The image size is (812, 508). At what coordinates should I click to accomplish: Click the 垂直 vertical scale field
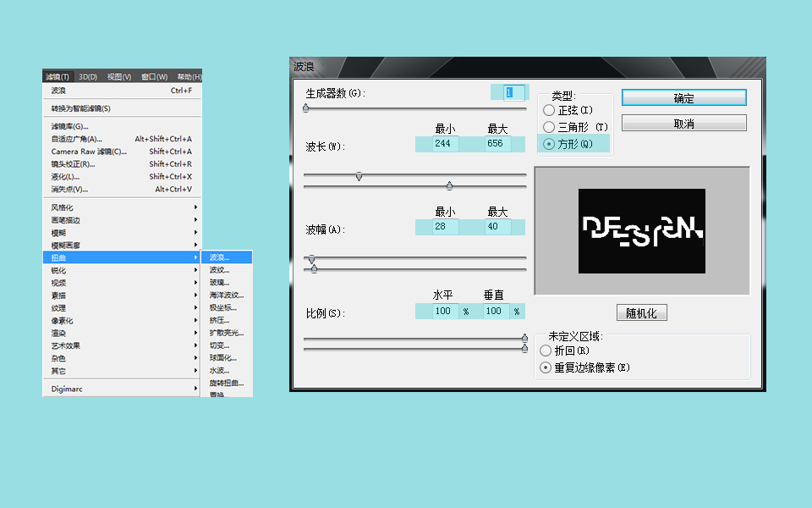click(497, 311)
